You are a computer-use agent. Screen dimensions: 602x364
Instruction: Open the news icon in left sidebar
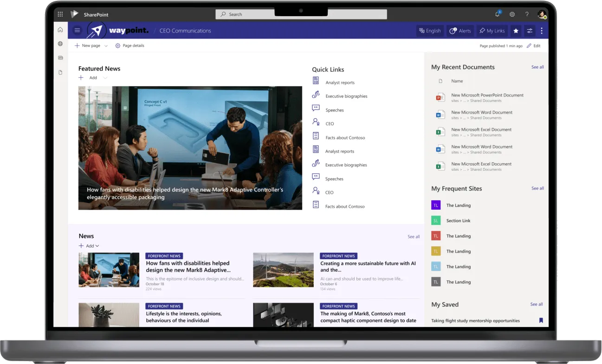tap(60, 57)
